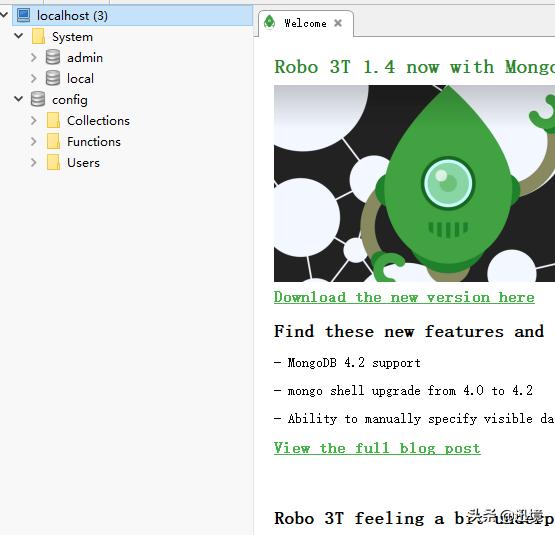Open the Download the new version here link
555x535 pixels.
tap(404, 297)
